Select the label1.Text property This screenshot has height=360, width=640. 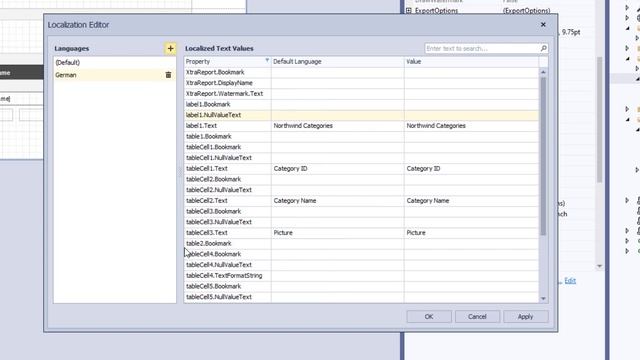point(227,126)
